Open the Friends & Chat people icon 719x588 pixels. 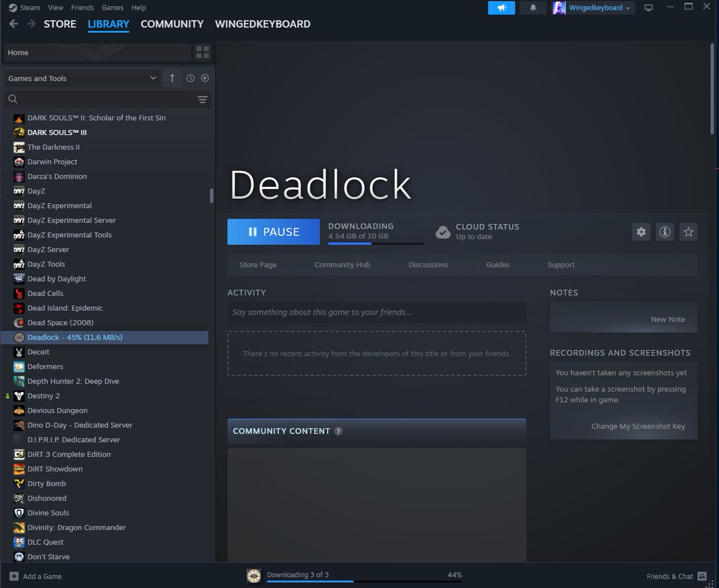coord(702,576)
